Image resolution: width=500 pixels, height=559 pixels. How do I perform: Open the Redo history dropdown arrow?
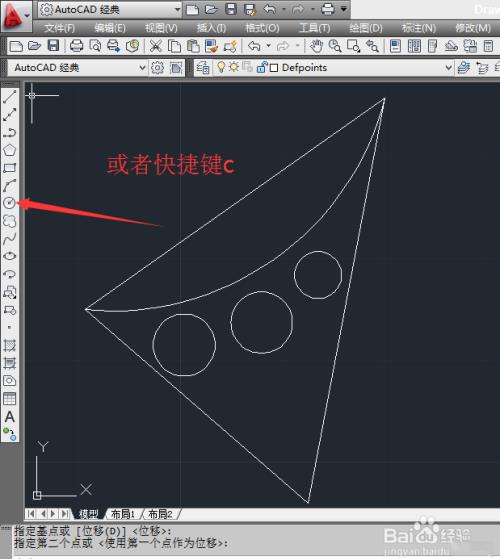pyautogui.click(x=298, y=46)
